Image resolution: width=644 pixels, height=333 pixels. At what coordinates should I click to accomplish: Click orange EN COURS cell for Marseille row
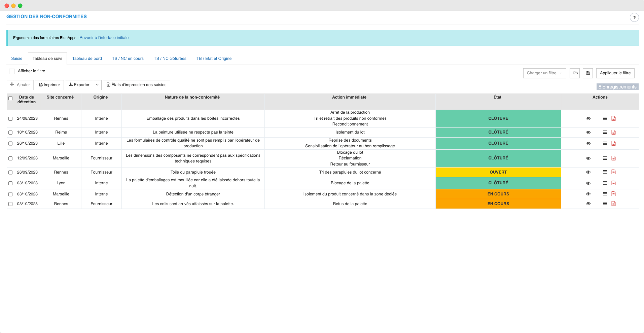498,194
